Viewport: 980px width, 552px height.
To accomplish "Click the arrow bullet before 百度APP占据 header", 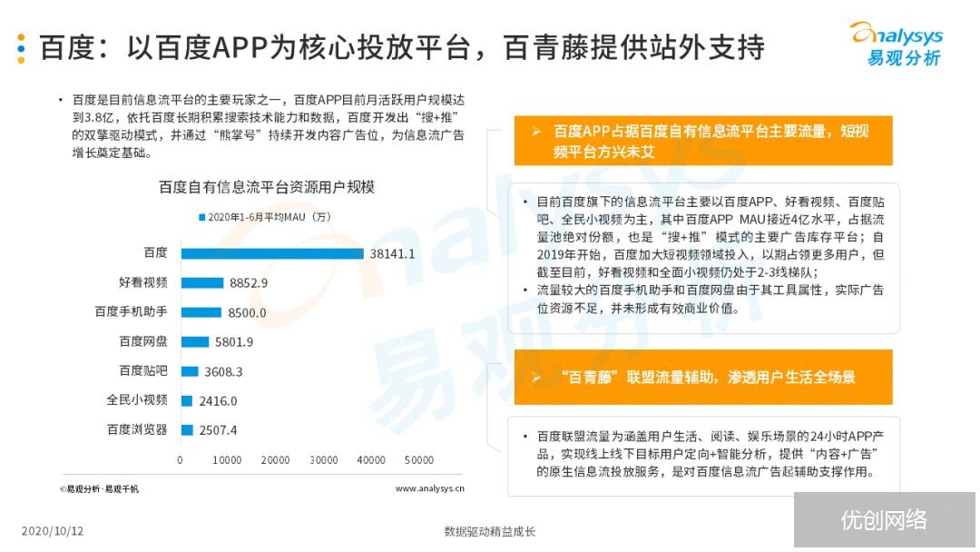I will (536, 132).
